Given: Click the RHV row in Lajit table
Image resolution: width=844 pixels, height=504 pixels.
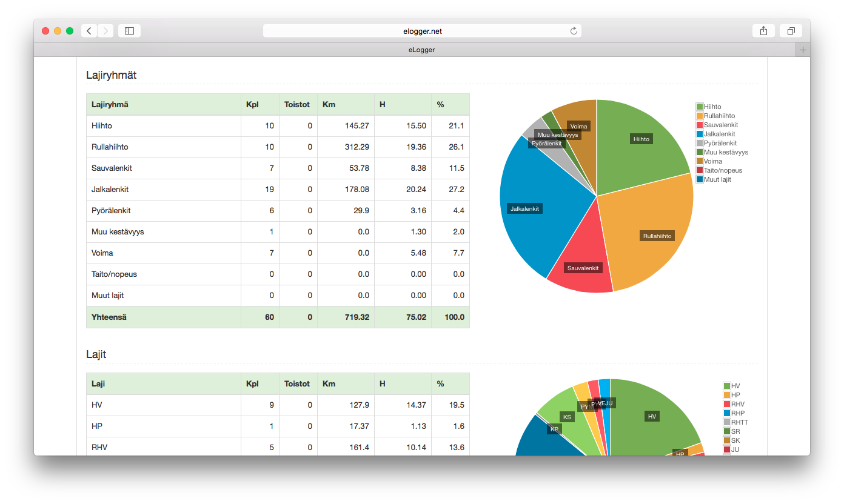Looking at the screenshot, I should tap(278, 448).
